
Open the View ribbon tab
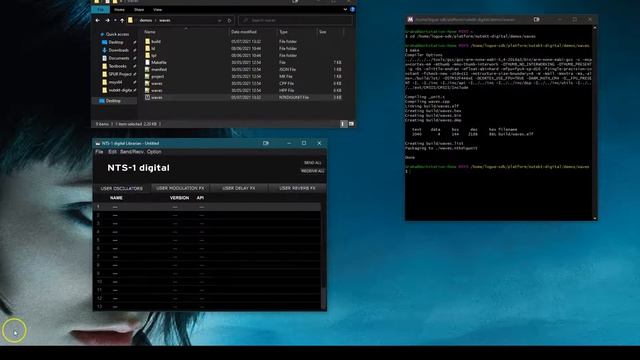click(x=157, y=9)
